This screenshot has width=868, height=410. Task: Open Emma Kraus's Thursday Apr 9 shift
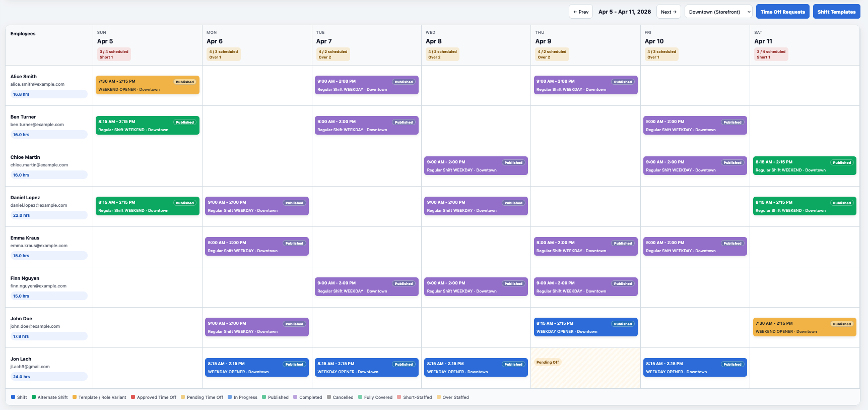click(x=585, y=246)
